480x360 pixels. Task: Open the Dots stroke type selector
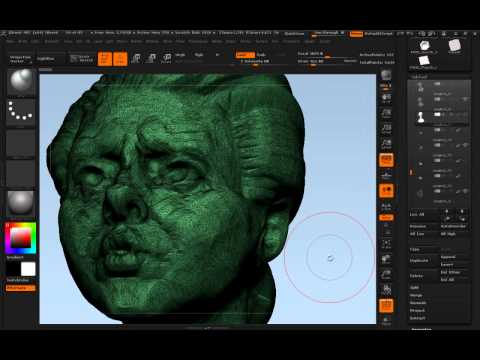point(21,112)
